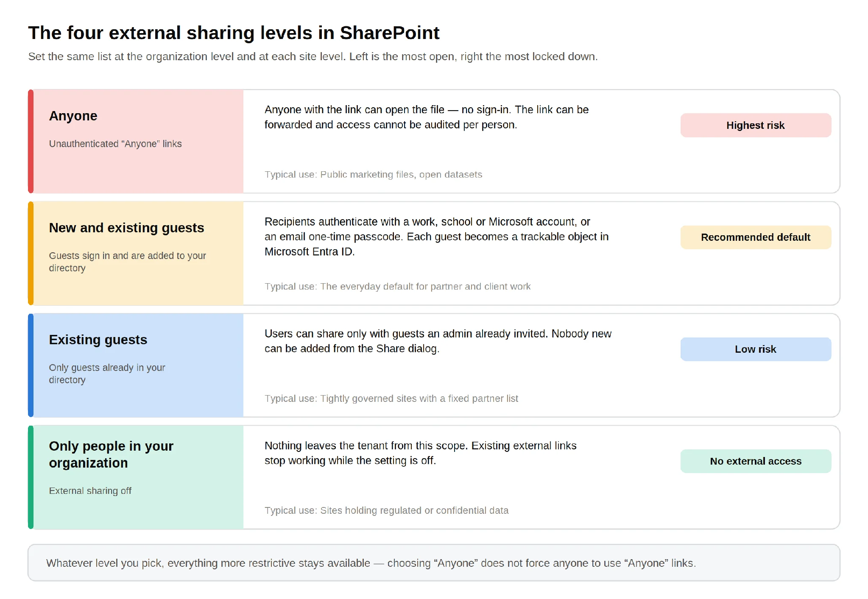Select the "Only people in your organization" heading
Image resolution: width=868 pixels, height=599 pixels.
coord(111,454)
